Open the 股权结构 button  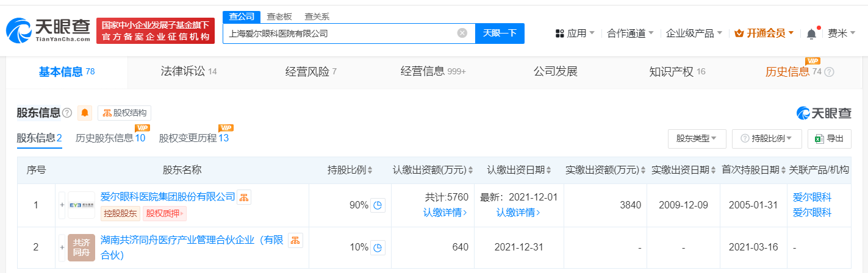coord(124,113)
